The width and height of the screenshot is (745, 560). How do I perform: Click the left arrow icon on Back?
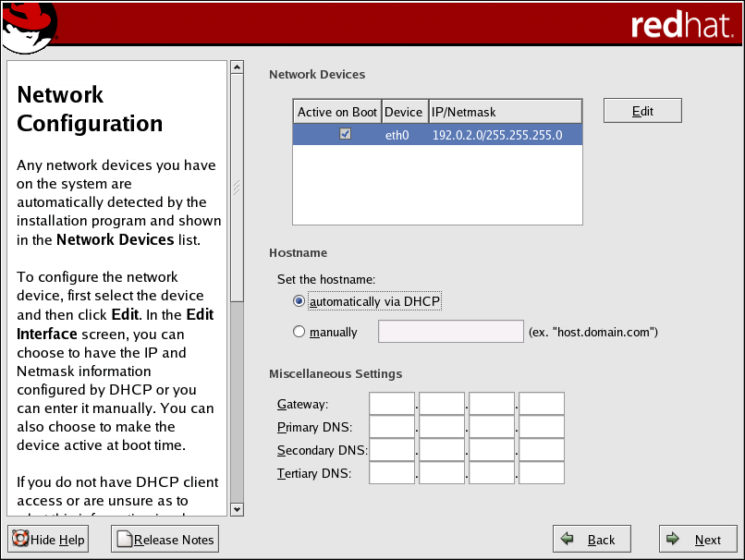pyautogui.click(x=568, y=540)
